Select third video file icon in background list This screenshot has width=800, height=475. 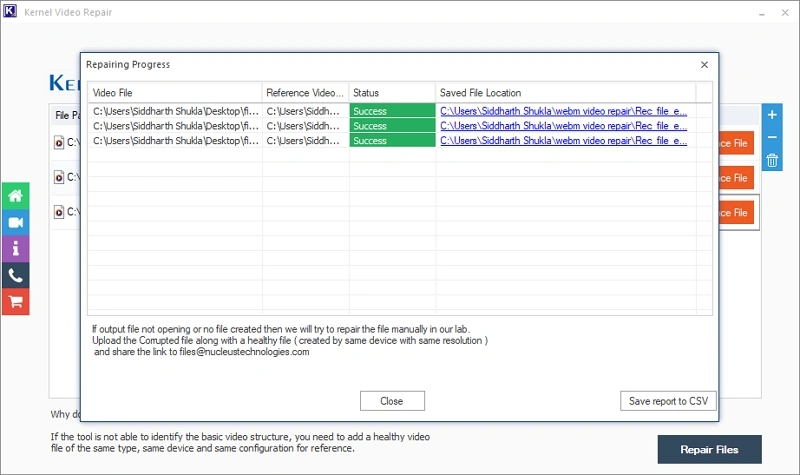[x=59, y=212]
